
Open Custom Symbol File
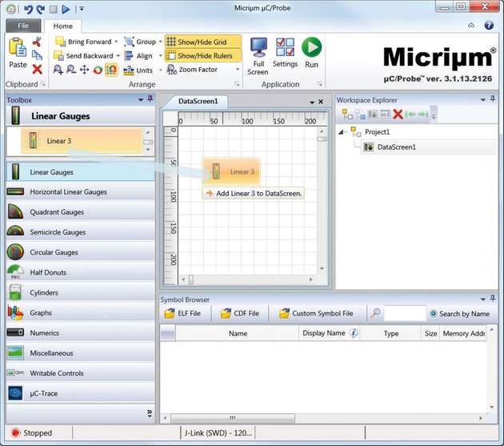(316, 313)
